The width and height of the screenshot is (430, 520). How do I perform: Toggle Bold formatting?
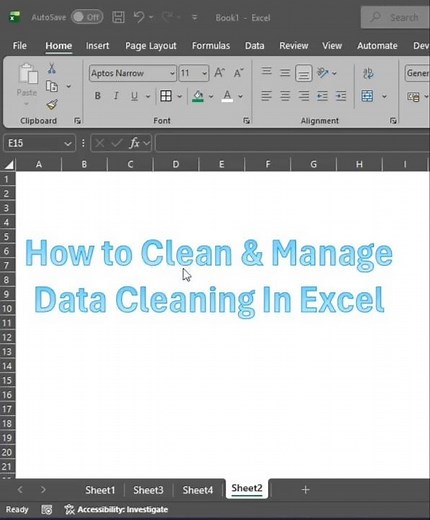pyautogui.click(x=97, y=96)
